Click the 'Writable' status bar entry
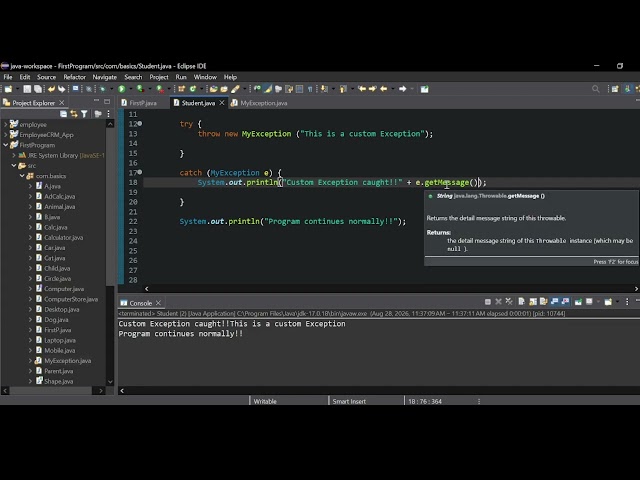Viewport: 640px width, 480px height. tap(265, 401)
